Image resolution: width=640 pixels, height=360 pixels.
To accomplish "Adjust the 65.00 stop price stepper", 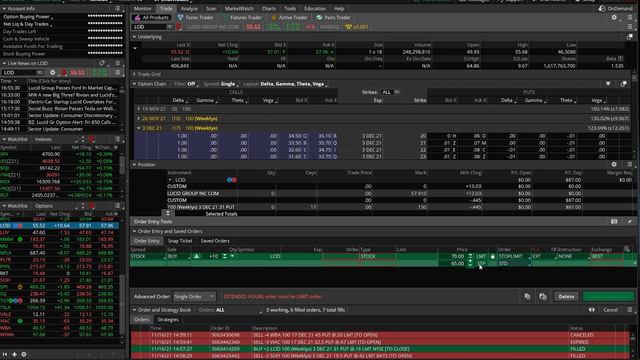I will 470,263.
